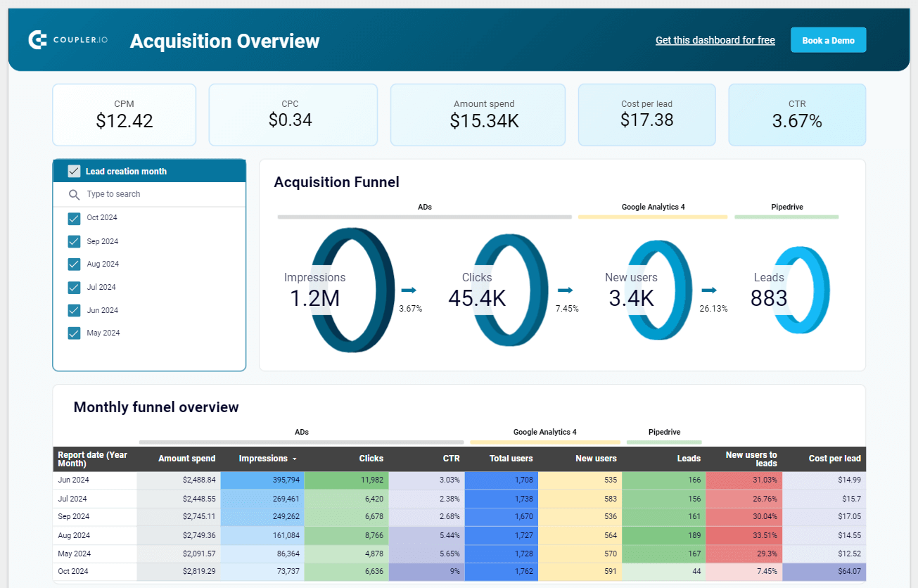Screen dimensions: 918x588
Task: Click the Coupler.io logo icon
Action: click(38, 40)
